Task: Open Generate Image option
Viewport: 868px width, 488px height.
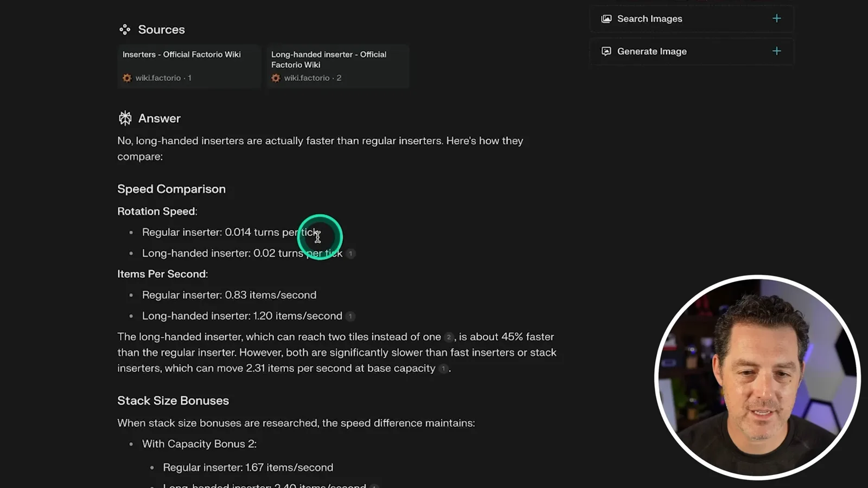Action: point(691,51)
